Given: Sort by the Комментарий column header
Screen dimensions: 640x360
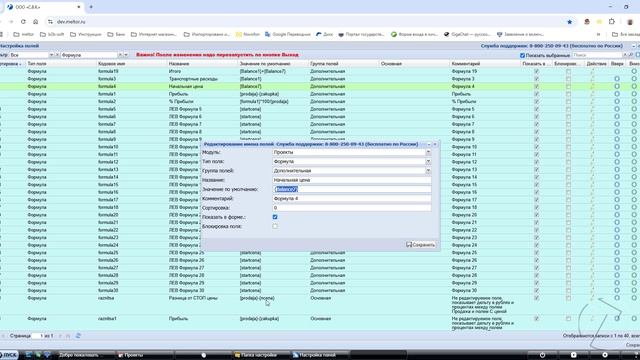Looking at the screenshot, I should click(485, 64).
